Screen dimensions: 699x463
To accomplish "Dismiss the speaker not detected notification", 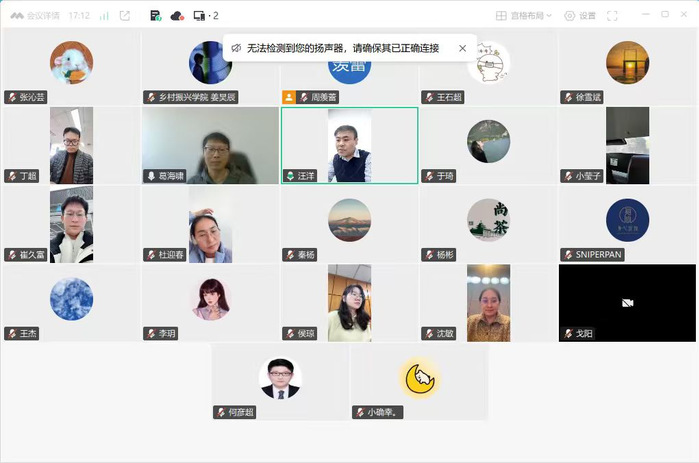I will [462, 48].
